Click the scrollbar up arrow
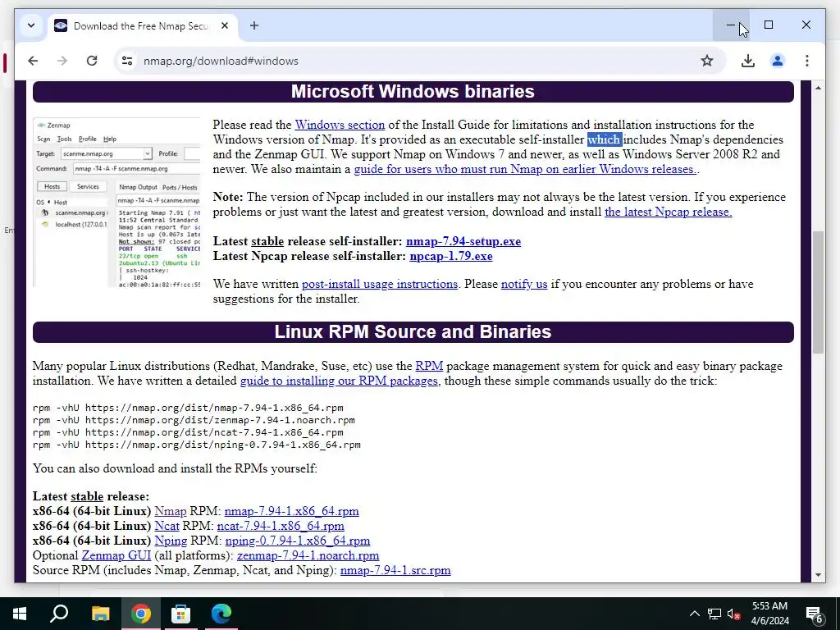 pyautogui.click(x=818, y=87)
